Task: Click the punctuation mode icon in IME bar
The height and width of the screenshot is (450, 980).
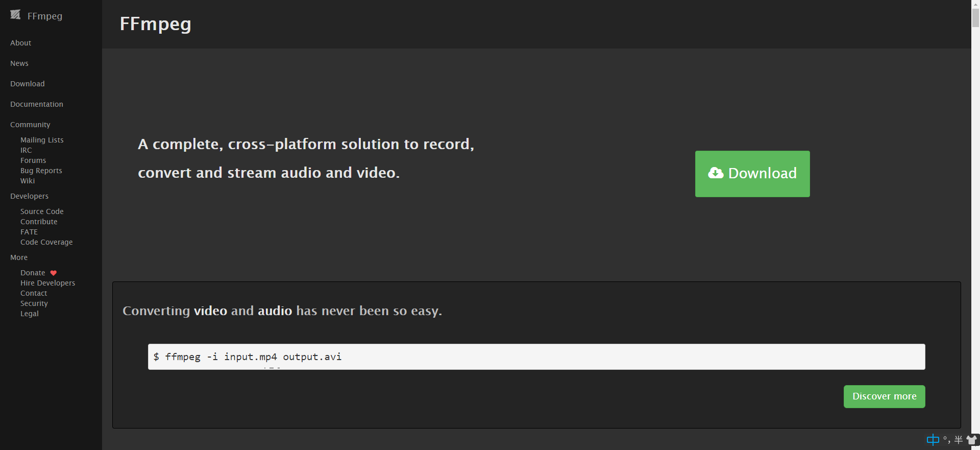Action: click(946, 440)
